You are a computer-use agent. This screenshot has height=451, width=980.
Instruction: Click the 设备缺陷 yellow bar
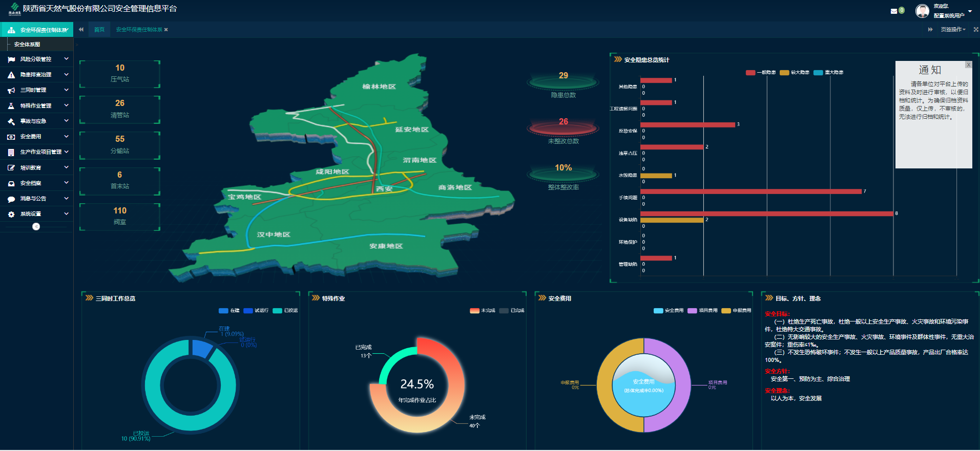pyautogui.click(x=672, y=220)
